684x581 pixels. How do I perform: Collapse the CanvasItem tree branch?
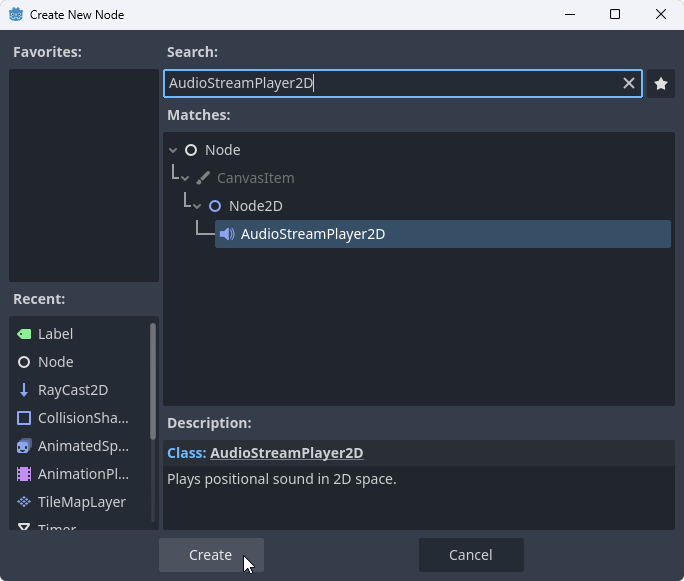[x=185, y=178]
